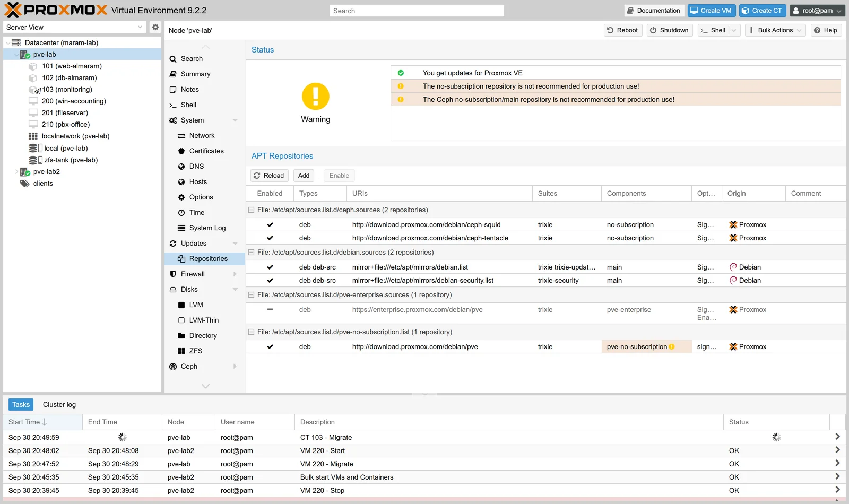Open the Documentation button
The height and width of the screenshot is (504, 849).
click(x=653, y=11)
